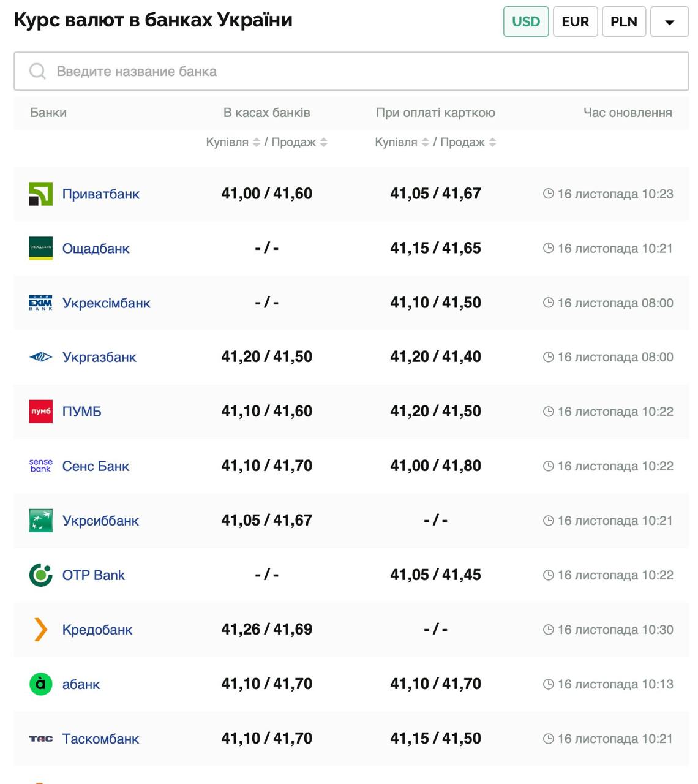Viewport: 698px width, 784px height.
Task: Click the green Ukrsibbank logo
Action: point(41,521)
